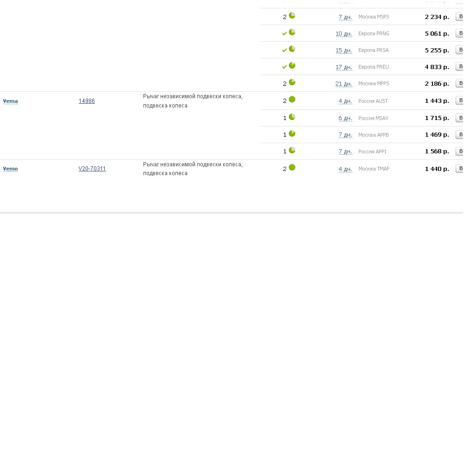
Task: Click the green checkmark in the Европа PRSA row
Action: click(284, 50)
